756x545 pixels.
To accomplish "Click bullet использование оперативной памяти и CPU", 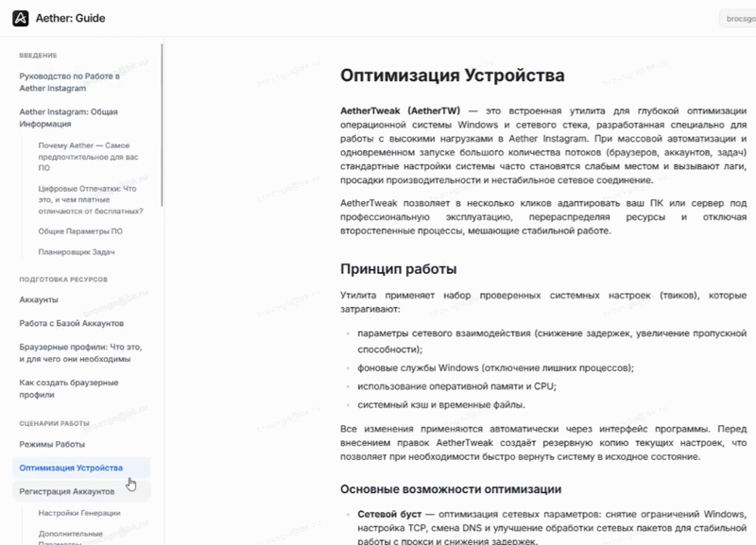I will tap(456, 386).
